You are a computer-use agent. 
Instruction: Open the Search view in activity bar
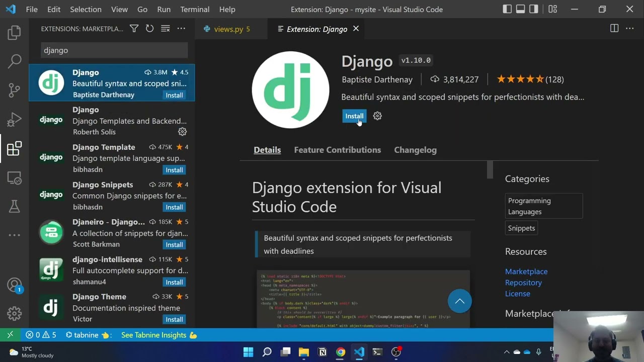(14, 61)
